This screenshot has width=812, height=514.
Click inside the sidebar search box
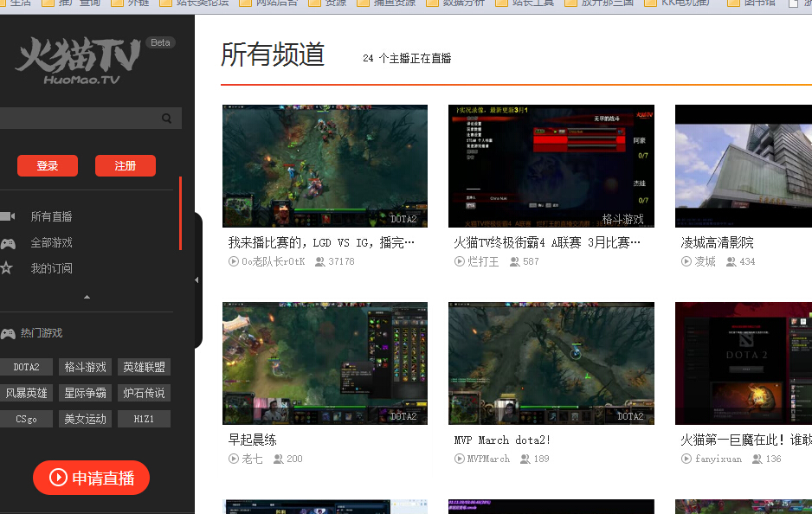(x=78, y=119)
